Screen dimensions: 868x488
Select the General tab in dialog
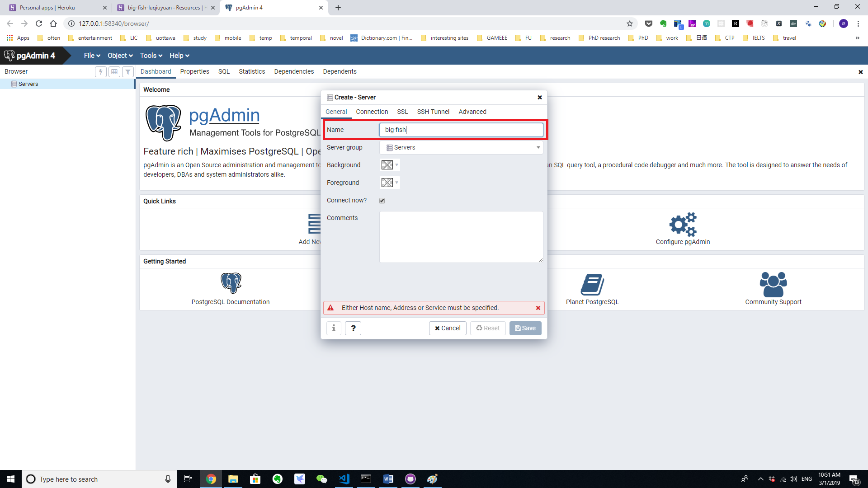coord(336,112)
